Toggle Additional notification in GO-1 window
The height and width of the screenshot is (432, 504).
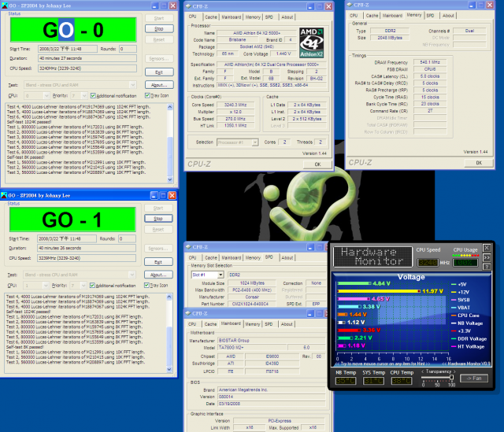[x=92, y=285]
